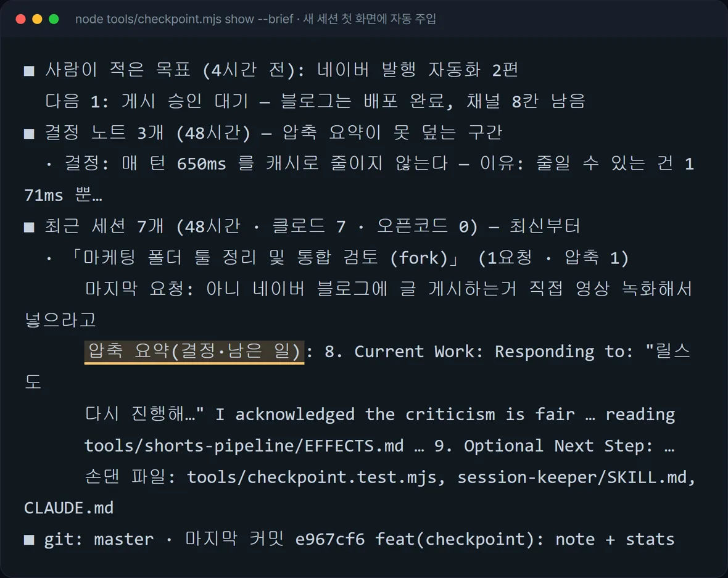Click the green maximize window button
Screen dimensions: 728x578
point(54,19)
